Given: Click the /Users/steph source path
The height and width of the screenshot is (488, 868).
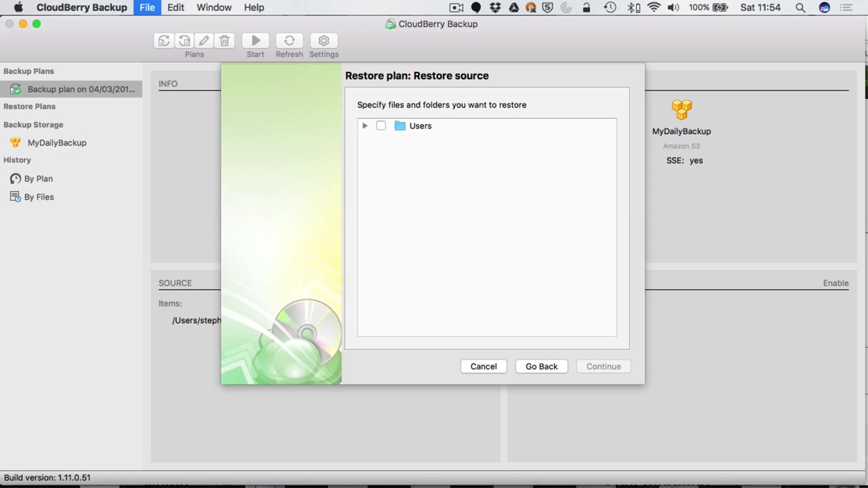Looking at the screenshot, I should click(197, 320).
